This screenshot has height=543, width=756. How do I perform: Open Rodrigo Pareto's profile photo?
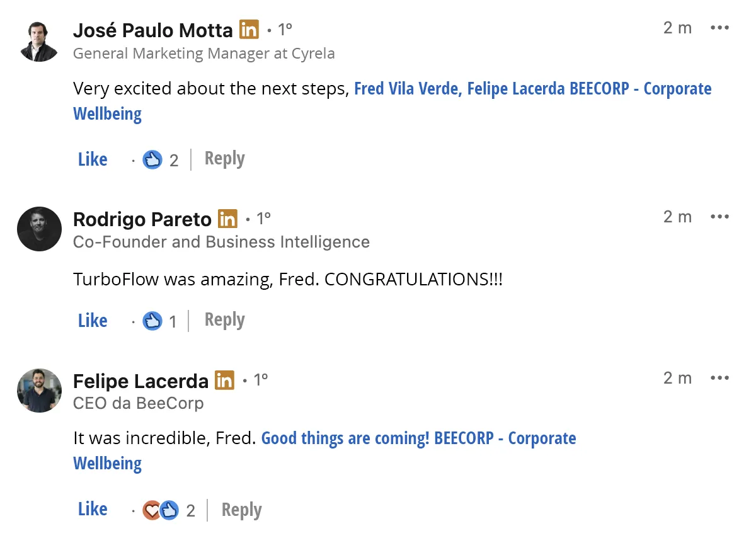point(39,229)
